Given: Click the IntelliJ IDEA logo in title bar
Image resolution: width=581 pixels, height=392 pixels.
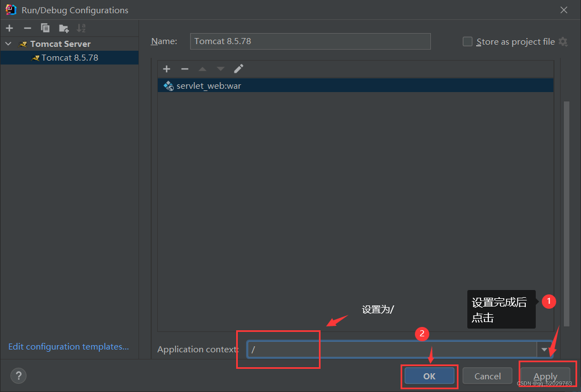Looking at the screenshot, I should click(x=11, y=10).
